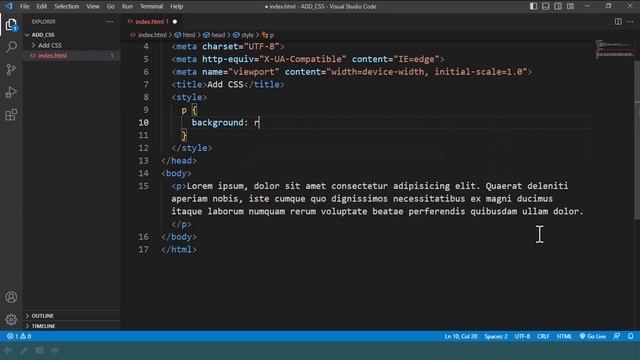640x360 pixels.
Task: Click the style breadcrumb item
Action: coord(244,35)
